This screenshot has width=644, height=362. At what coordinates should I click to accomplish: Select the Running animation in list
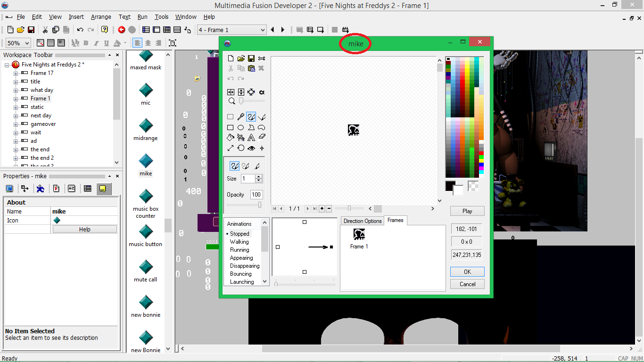[239, 250]
